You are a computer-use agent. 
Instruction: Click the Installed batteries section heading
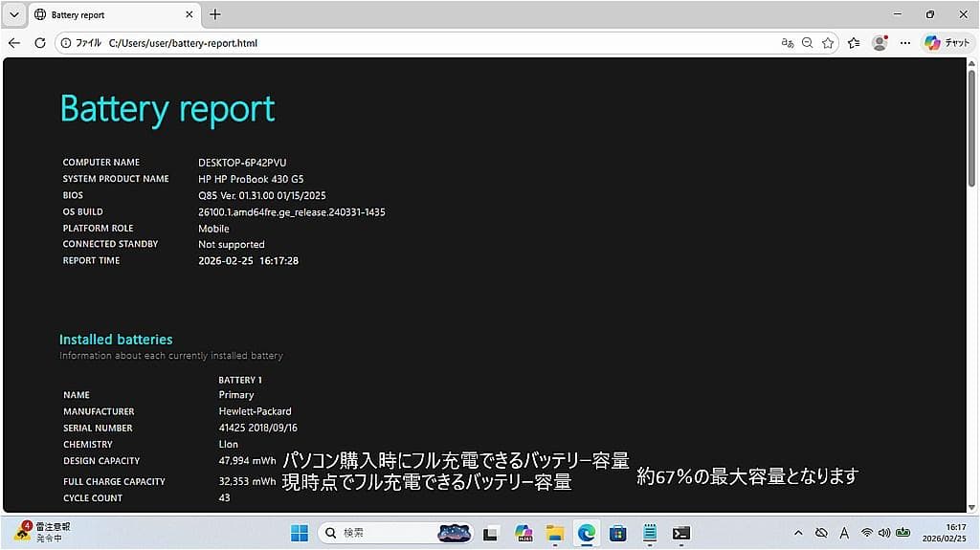pyautogui.click(x=116, y=340)
